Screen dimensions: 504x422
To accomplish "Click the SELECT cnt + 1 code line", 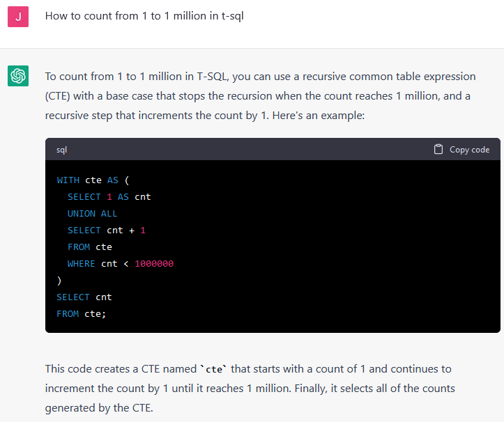I will pos(106,230).
